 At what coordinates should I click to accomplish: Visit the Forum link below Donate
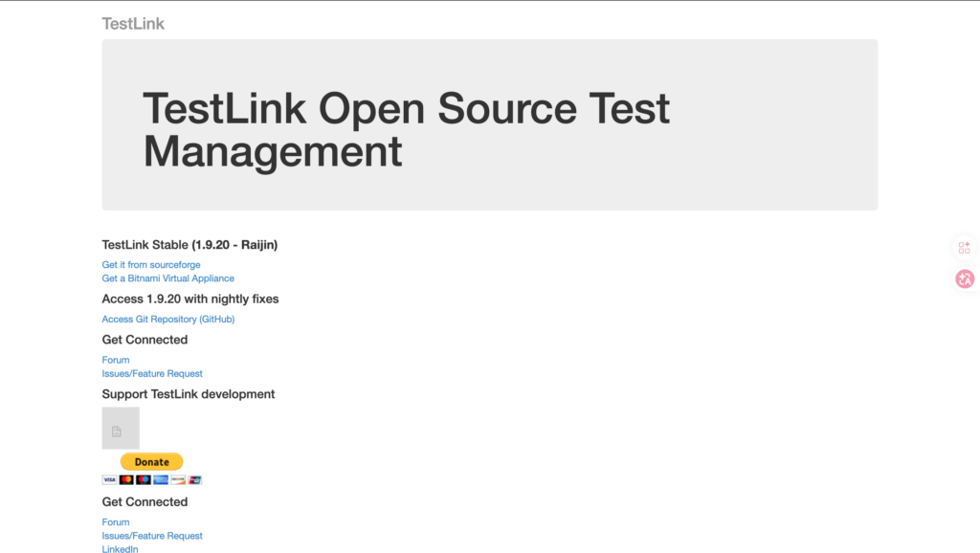click(116, 522)
